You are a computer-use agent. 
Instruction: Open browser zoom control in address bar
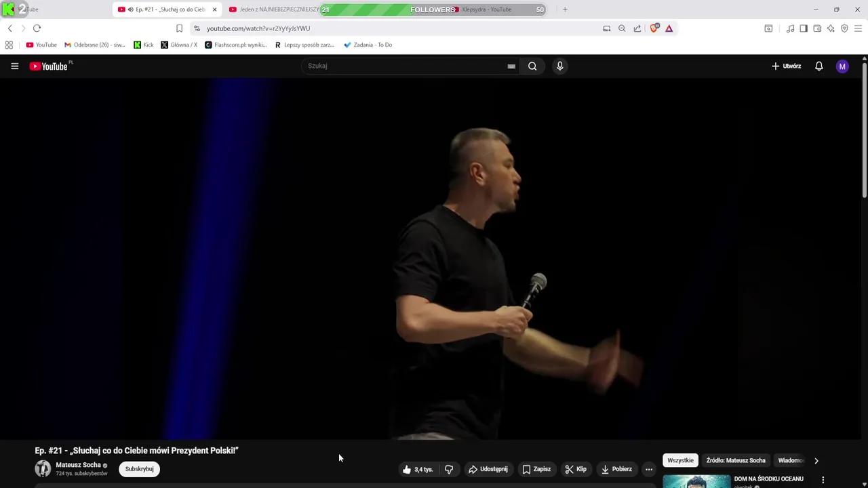[622, 28]
